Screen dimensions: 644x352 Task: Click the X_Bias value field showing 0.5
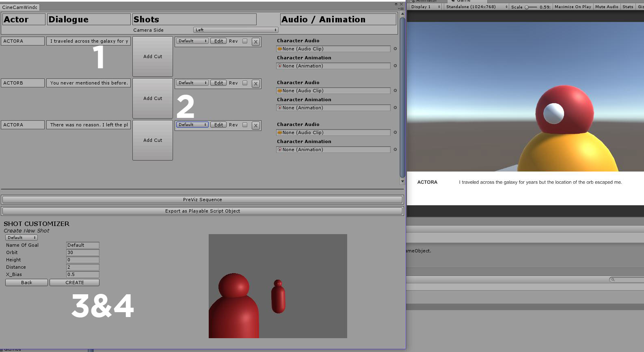tap(83, 274)
